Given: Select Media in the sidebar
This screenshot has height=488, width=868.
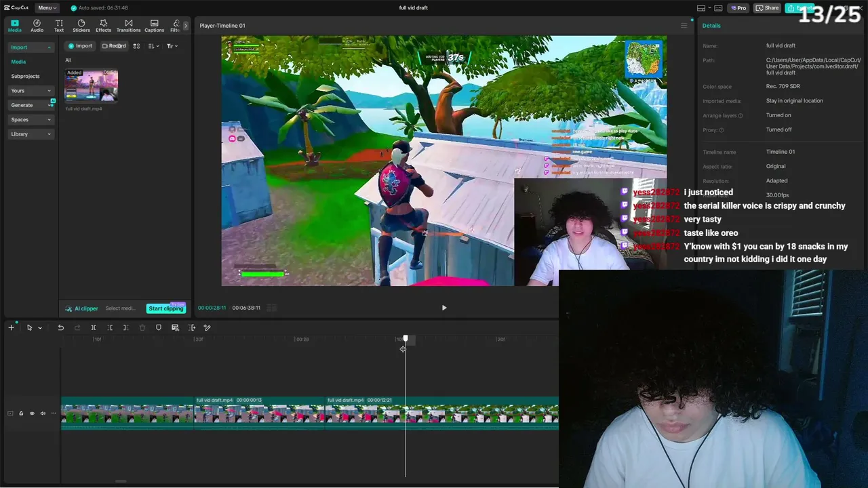Looking at the screenshot, I should 18,62.
